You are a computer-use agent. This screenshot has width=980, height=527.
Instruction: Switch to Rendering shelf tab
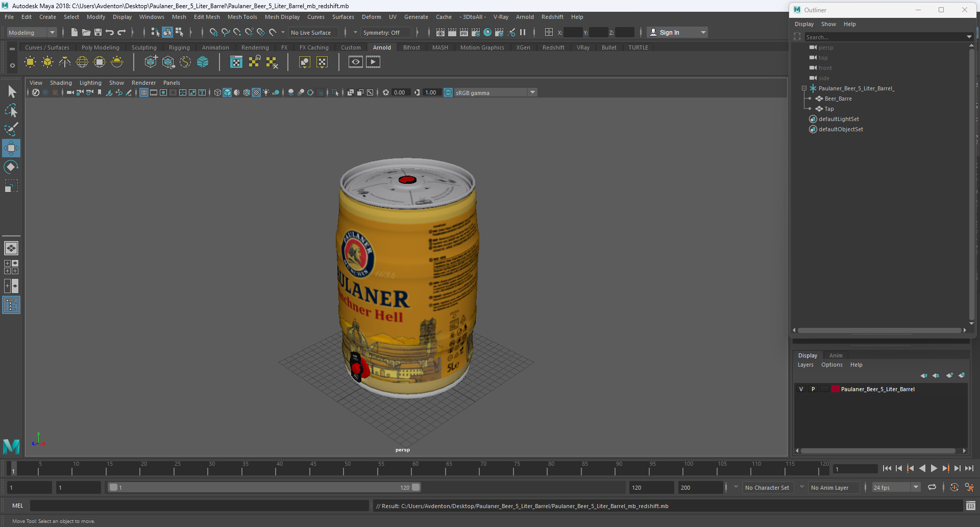[x=255, y=47]
